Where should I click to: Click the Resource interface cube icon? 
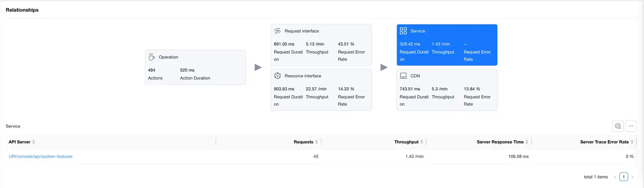tap(277, 76)
